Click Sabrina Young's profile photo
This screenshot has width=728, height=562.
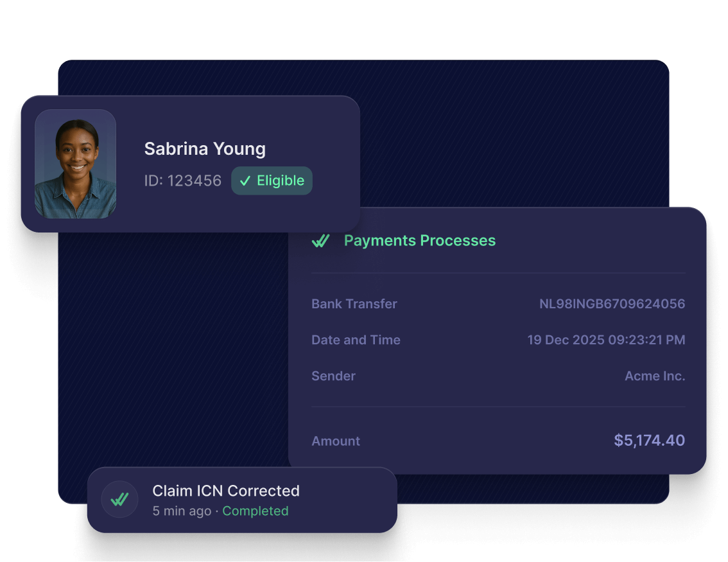[75, 164]
